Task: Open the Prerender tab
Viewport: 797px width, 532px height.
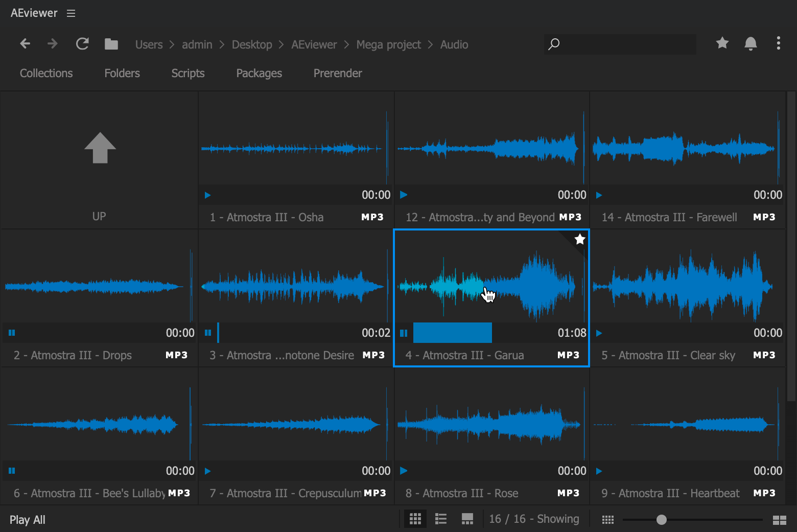Action: click(x=337, y=73)
